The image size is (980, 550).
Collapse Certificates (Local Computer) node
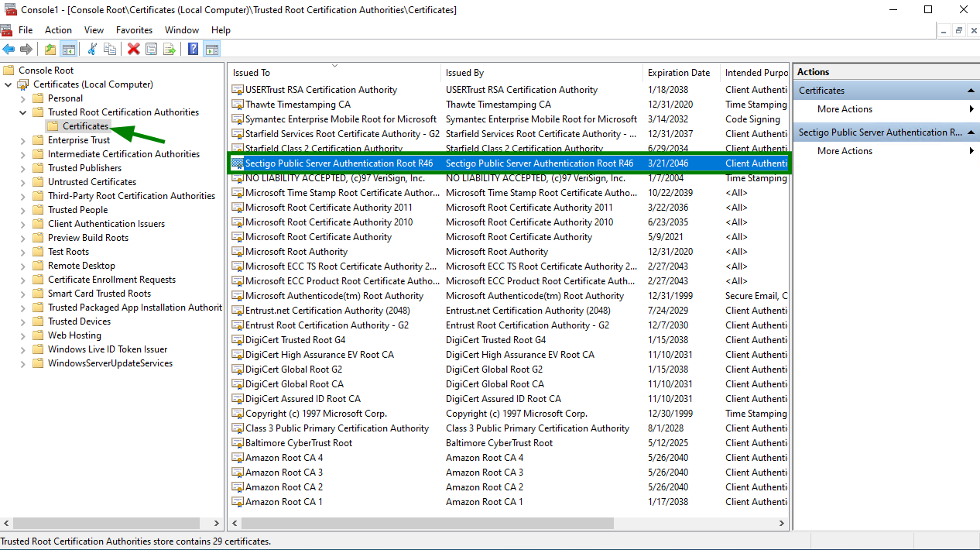point(9,84)
